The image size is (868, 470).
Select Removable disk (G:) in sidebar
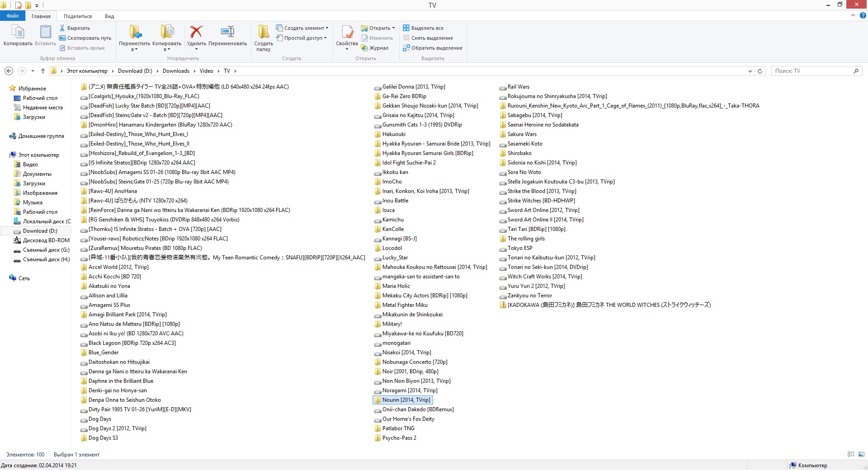coord(42,250)
